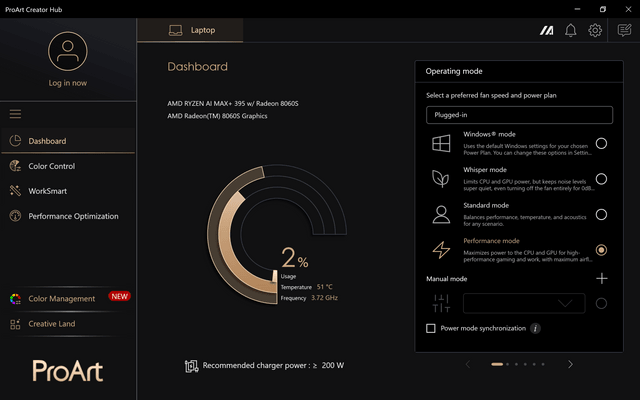Enable the Power mode synchronization checkbox

pyautogui.click(x=431, y=328)
